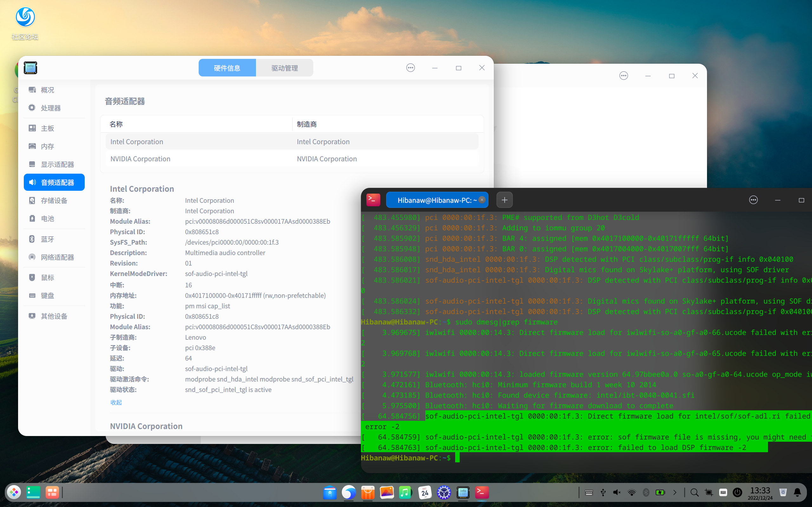Open Device Manager main menu button
Image resolution: width=812 pixels, height=507 pixels.
pos(410,68)
